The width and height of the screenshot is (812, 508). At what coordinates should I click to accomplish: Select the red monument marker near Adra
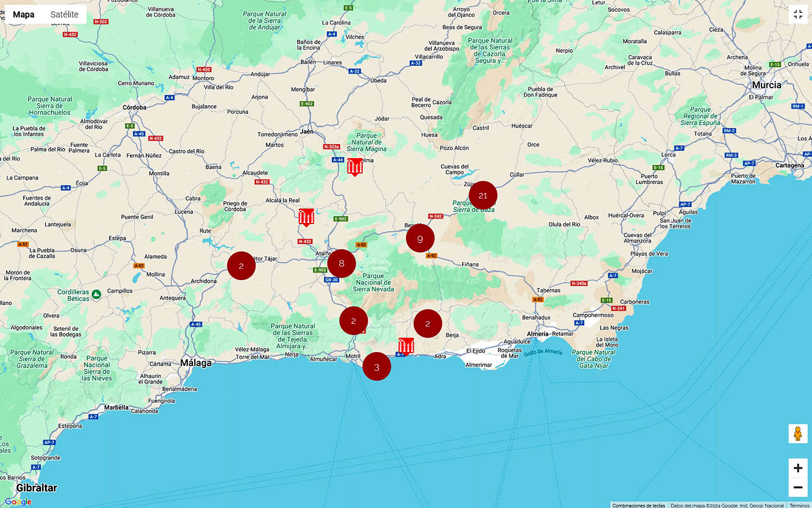click(x=406, y=345)
